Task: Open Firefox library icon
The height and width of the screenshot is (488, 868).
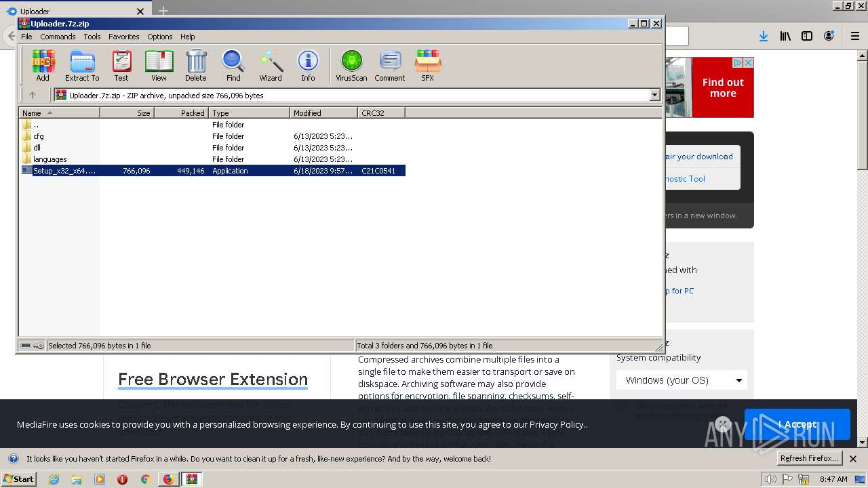Action: [785, 36]
